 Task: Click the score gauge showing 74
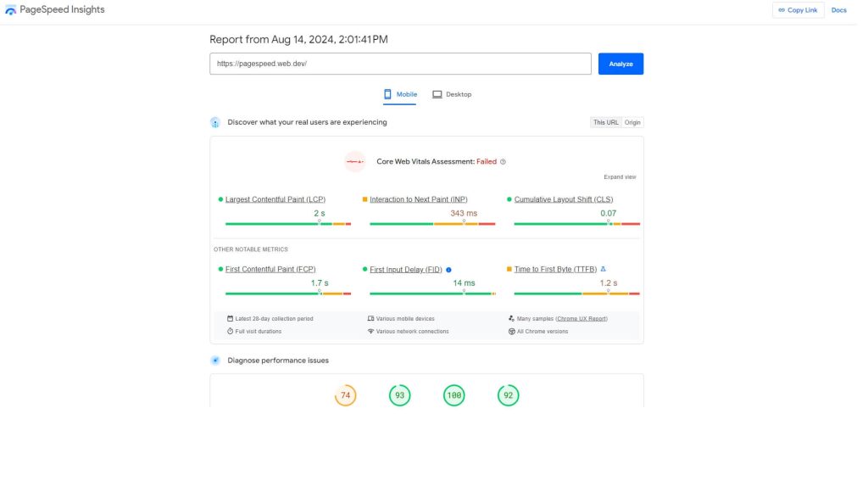pos(346,395)
